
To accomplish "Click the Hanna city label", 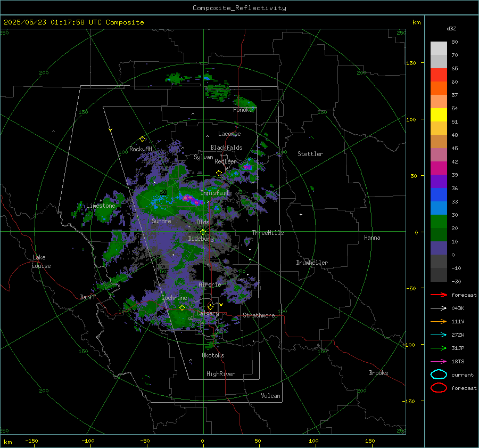I will [372, 238].
